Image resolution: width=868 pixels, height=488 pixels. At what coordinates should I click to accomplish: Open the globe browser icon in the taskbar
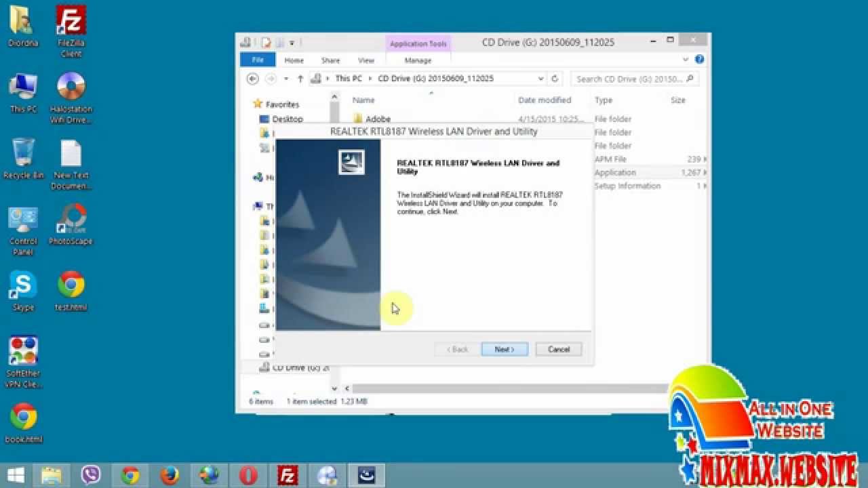[x=208, y=475]
